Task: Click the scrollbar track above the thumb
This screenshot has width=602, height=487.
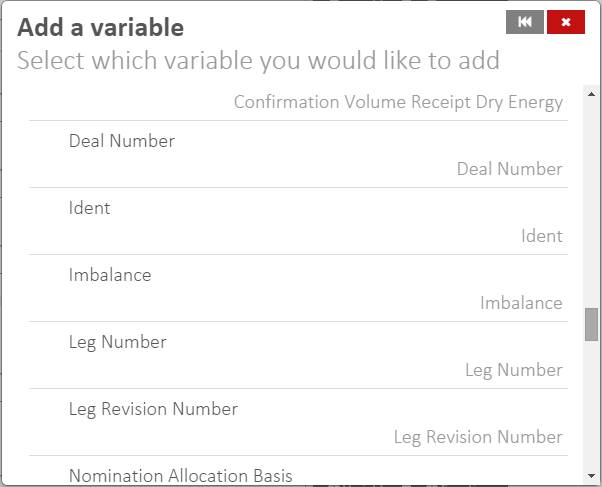Action: (591, 200)
